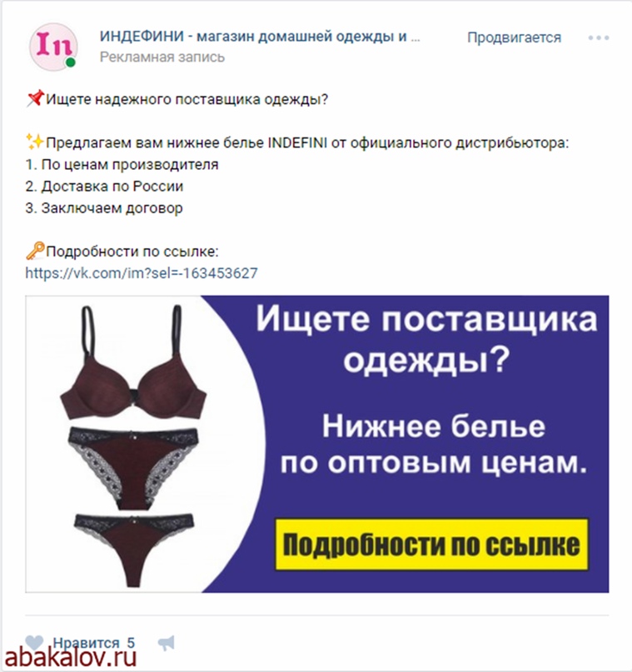The height and width of the screenshot is (672, 632).
Task: Click the green online status dot
Action: [x=70, y=62]
